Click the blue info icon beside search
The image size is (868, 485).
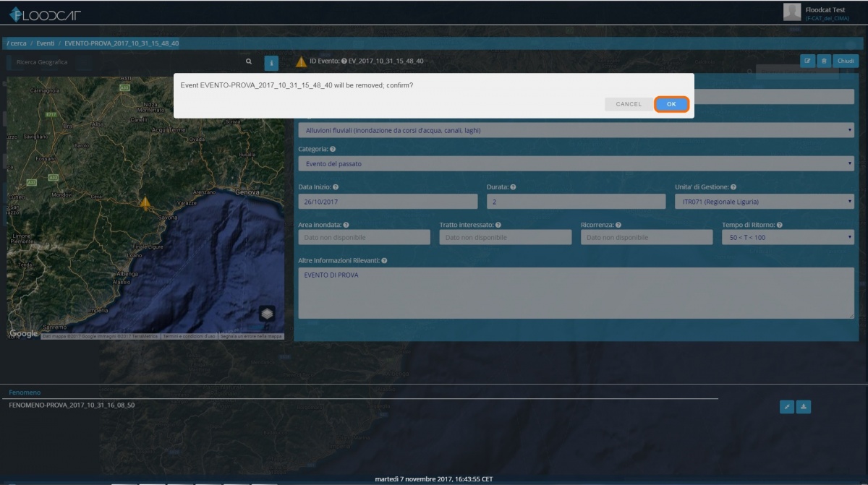[x=271, y=63]
